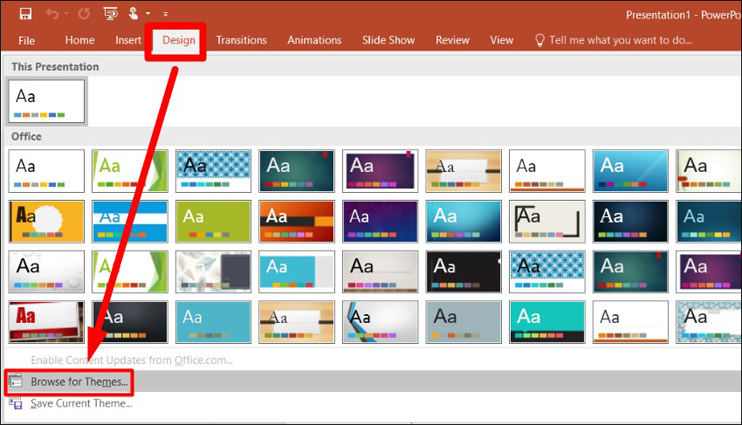The width and height of the screenshot is (742, 425).
Task: Choose the beige Gallery theme with pink line
Action: [x=380, y=272]
